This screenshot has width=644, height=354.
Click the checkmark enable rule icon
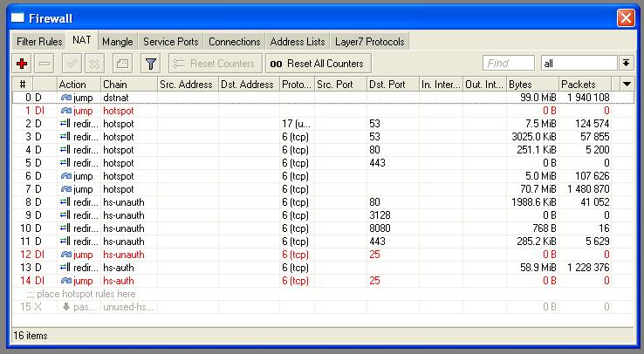tap(72, 64)
